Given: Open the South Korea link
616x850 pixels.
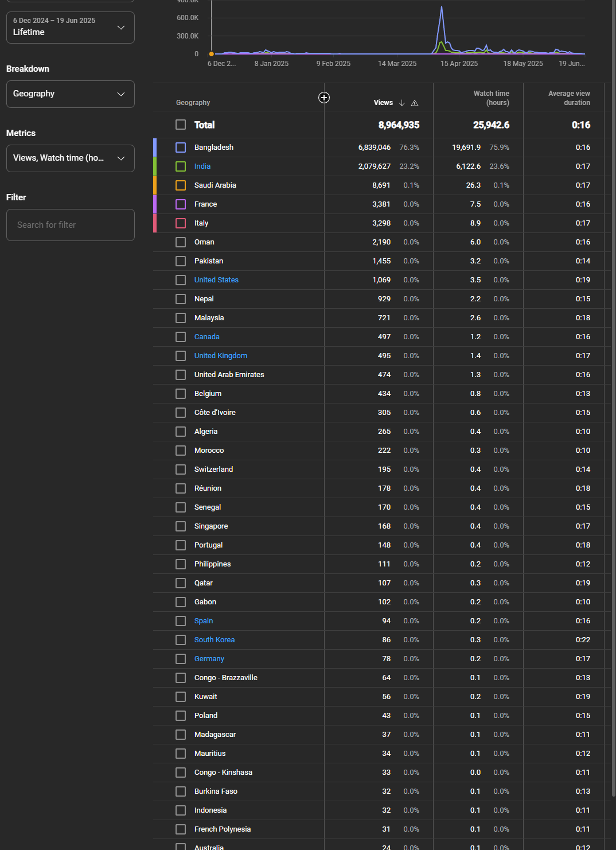Looking at the screenshot, I should pyautogui.click(x=214, y=640).
